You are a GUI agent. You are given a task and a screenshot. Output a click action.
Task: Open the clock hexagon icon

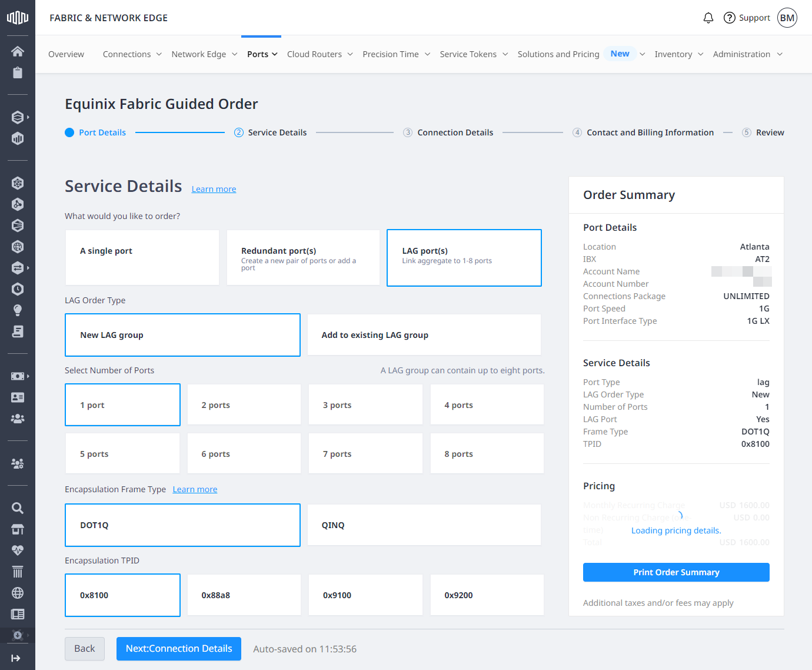[18, 289]
